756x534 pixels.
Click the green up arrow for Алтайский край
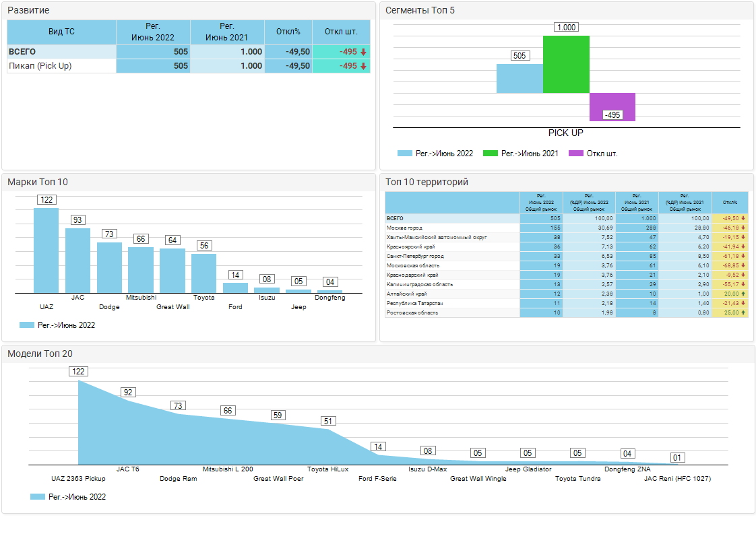pyautogui.click(x=743, y=294)
